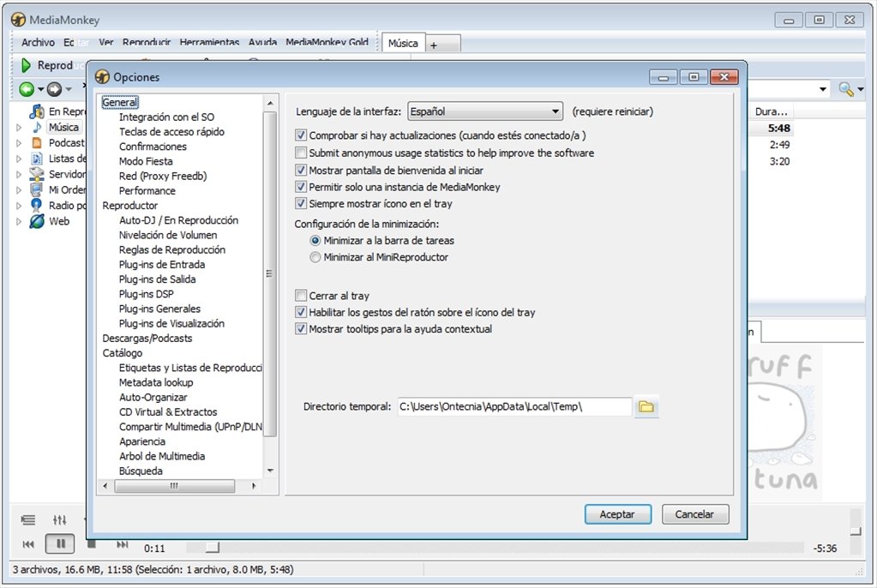
Task: Expand the Música tree node
Action: coord(19,128)
